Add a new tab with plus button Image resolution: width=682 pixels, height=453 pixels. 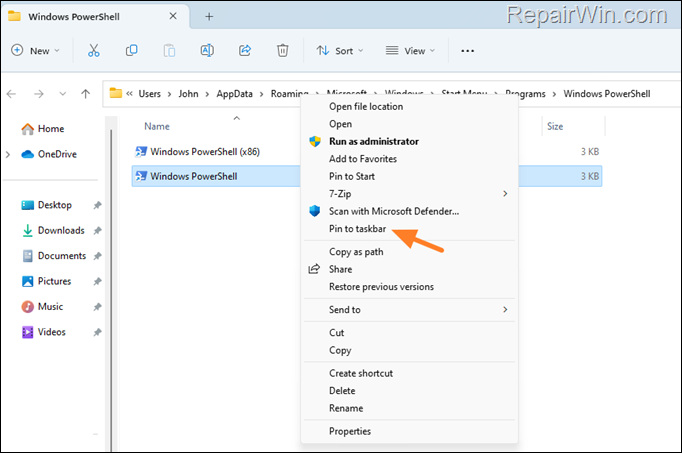pos(209,17)
